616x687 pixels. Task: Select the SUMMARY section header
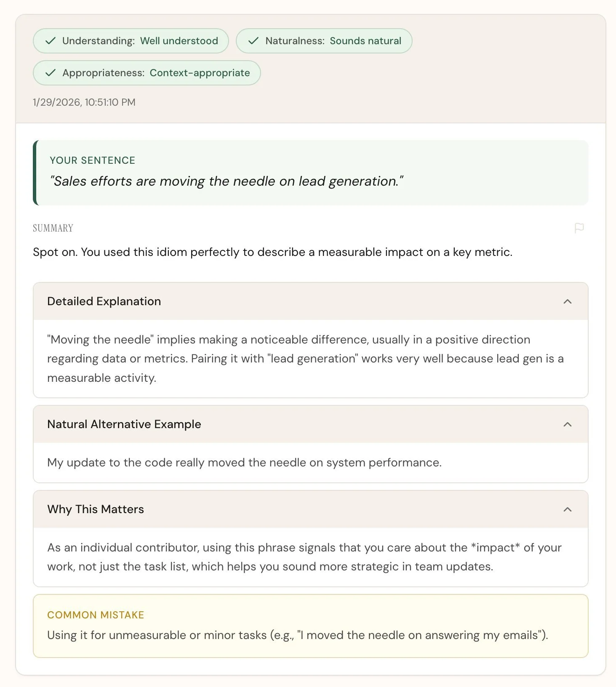(x=53, y=228)
